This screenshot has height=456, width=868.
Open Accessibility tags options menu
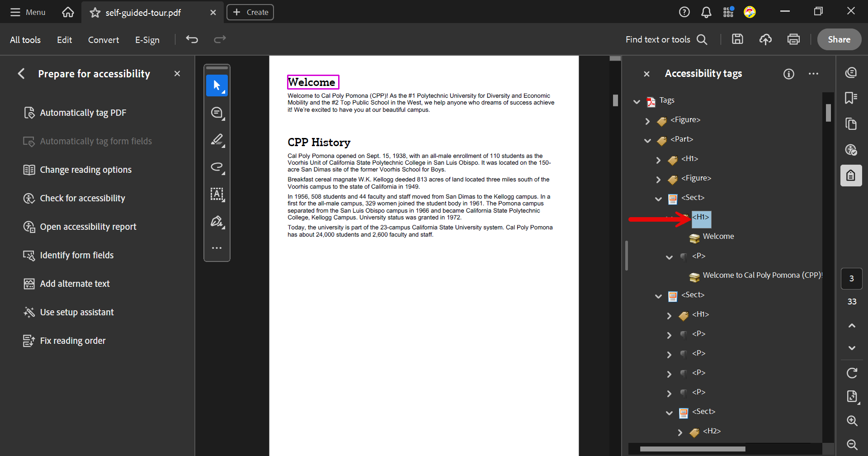(x=813, y=74)
